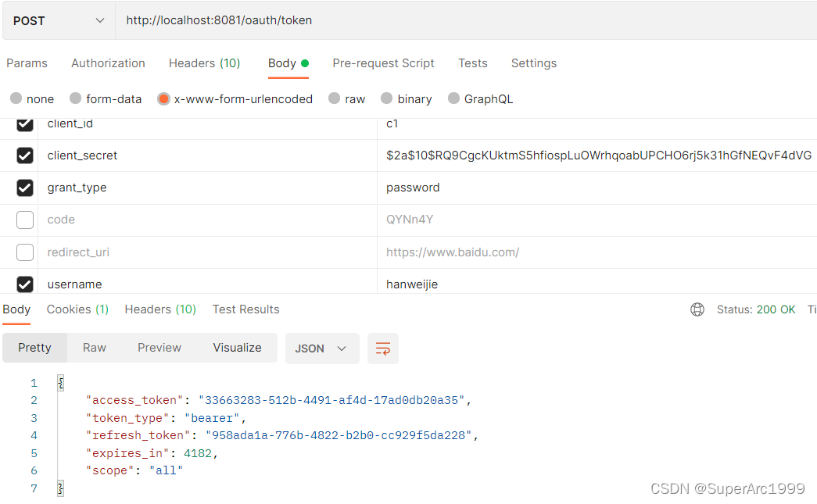Image resolution: width=817 pixels, height=504 pixels.
Task: Select the x-www-form-urlencoded radio button
Action: 163,99
